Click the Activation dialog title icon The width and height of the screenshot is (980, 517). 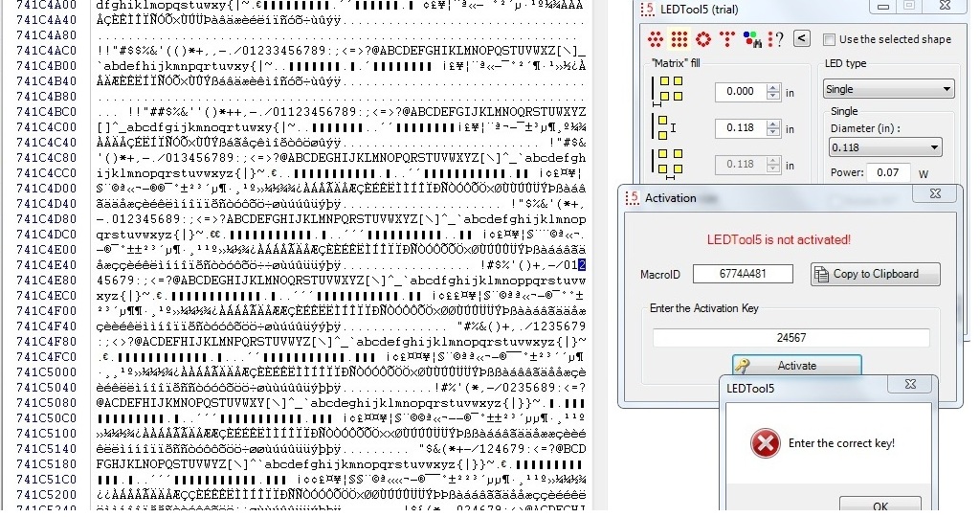[632, 198]
